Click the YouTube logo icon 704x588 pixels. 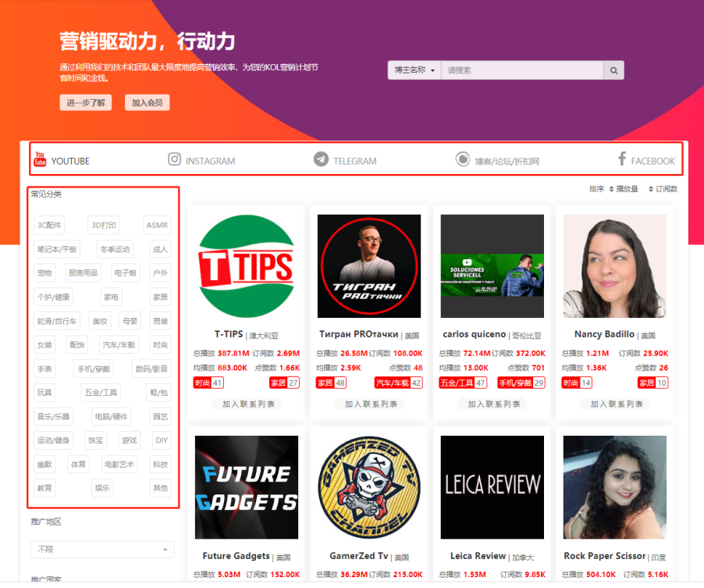(40, 160)
